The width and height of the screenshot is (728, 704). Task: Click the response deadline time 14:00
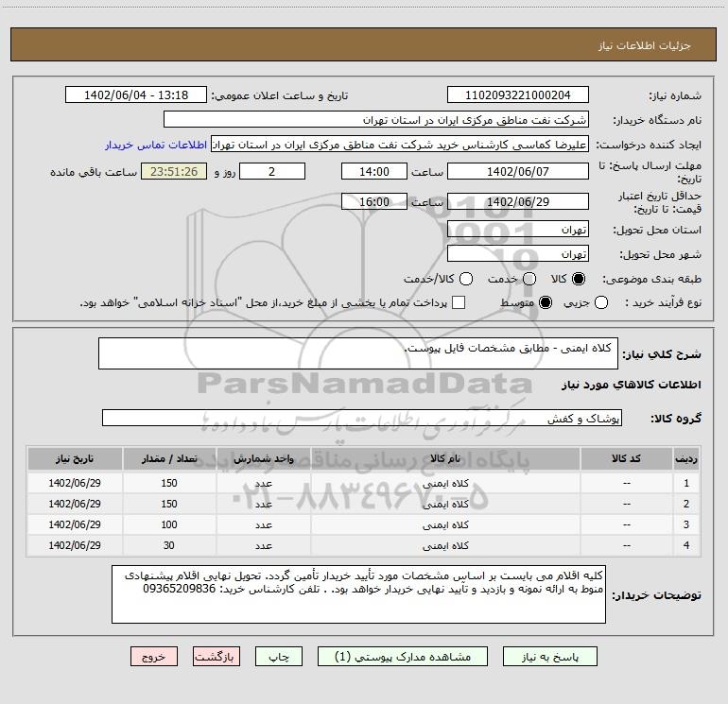click(x=374, y=172)
